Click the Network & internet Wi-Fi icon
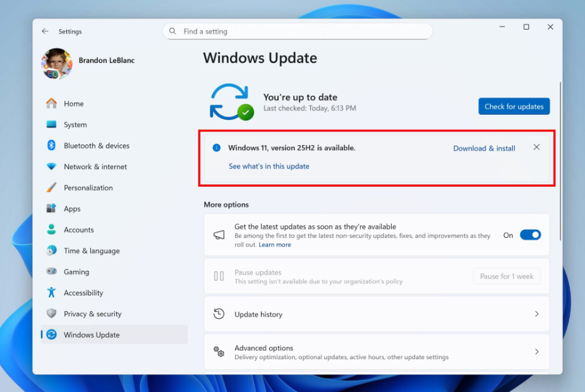585x392 pixels. (x=52, y=167)
